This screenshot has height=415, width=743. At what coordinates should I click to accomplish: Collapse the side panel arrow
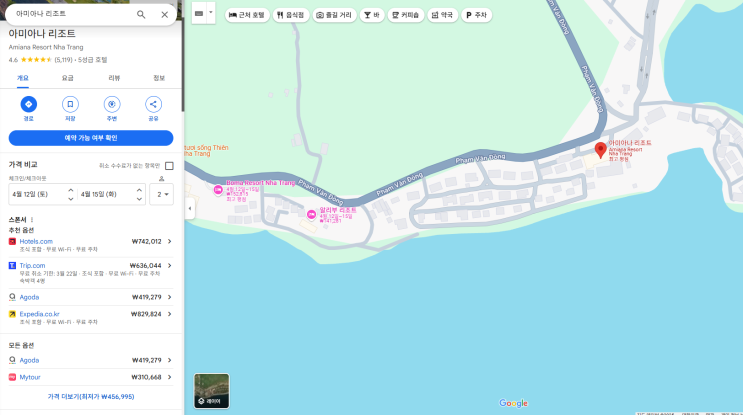tap(190, 208)
